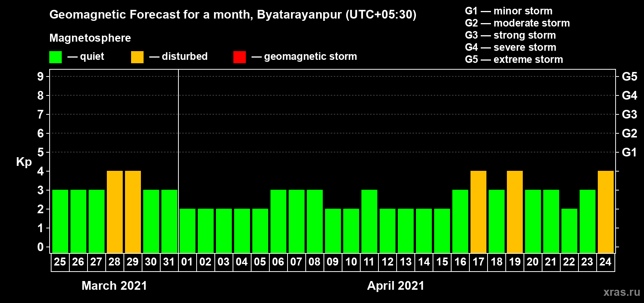The width and height of the screenshot is (644, 303).
Task: Click the orange bar for March 29
Action: [133, 212]
